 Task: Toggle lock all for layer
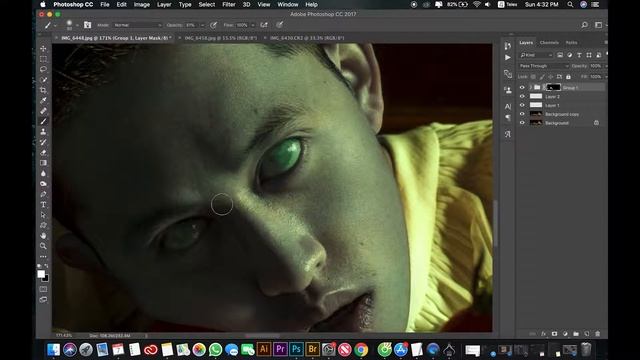click(x=568, y=77)
